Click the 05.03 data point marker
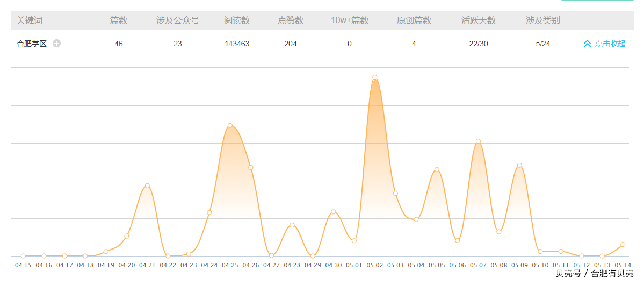 395,193
